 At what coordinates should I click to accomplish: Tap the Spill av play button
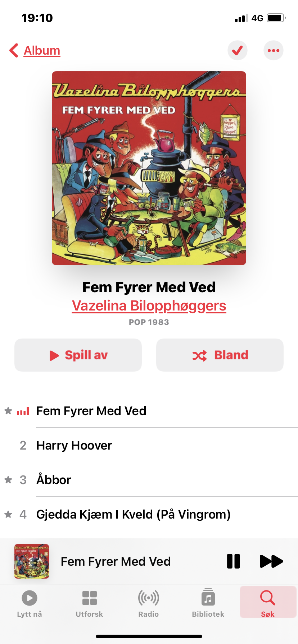click(x=78, y=355)
